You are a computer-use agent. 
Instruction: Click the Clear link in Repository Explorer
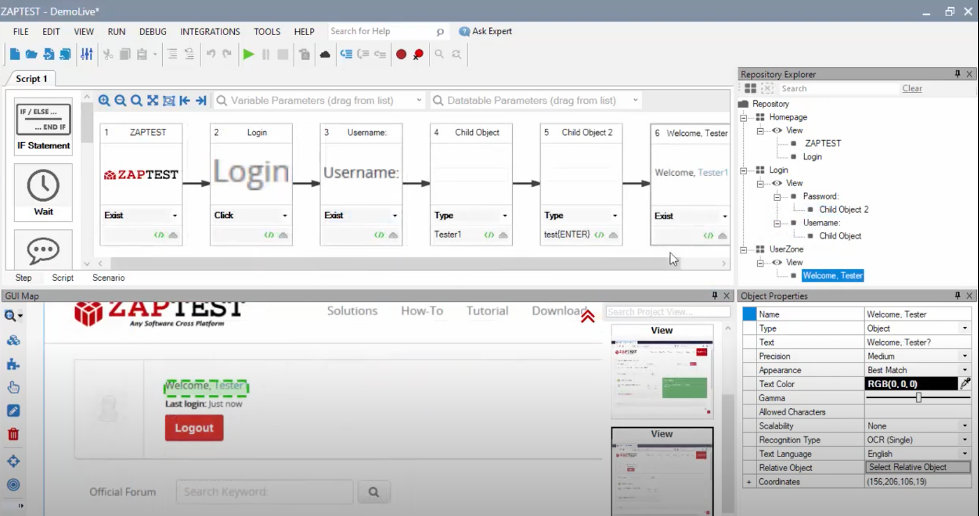(912, 88)
